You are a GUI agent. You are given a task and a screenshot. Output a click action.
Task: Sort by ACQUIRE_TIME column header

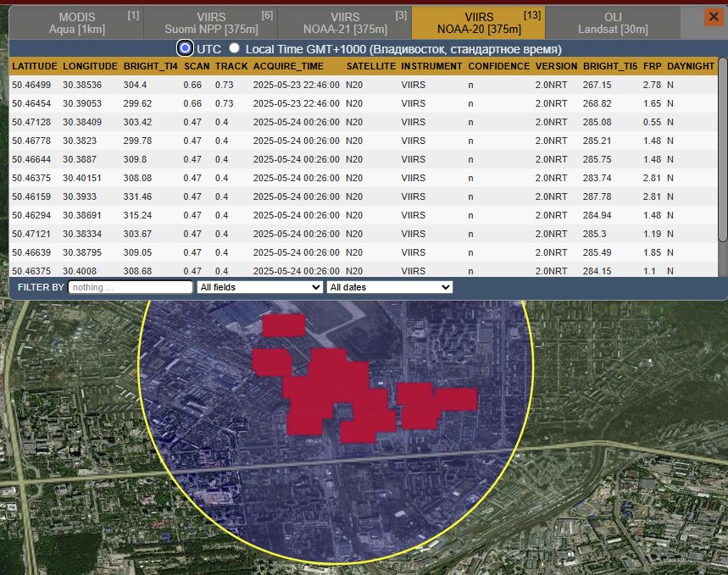pyautogui.click(x=288, y=66)
